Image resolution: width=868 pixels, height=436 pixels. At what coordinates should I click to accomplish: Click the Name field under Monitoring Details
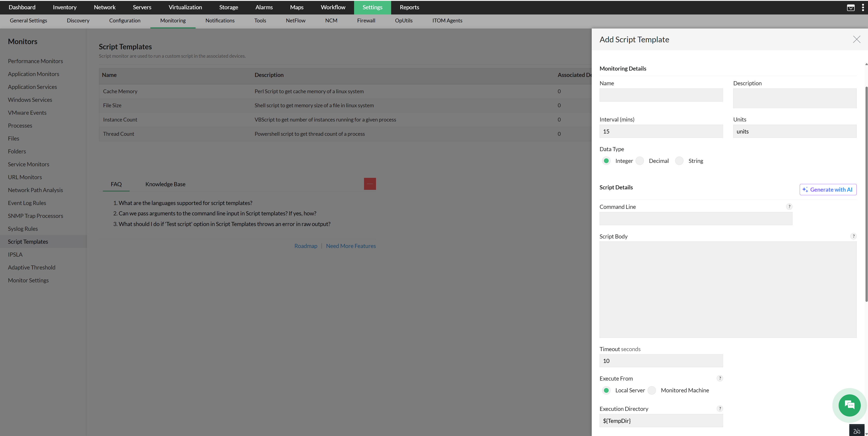661,95
